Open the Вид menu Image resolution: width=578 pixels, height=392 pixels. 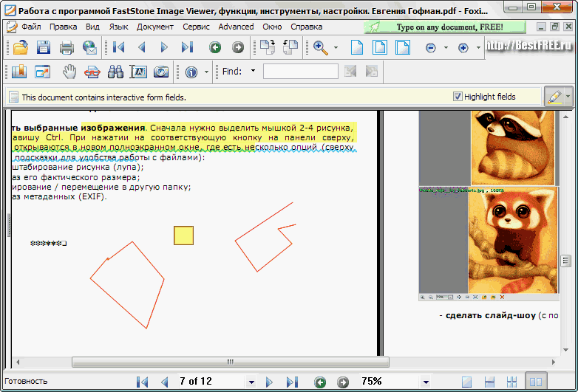(92, 27)
